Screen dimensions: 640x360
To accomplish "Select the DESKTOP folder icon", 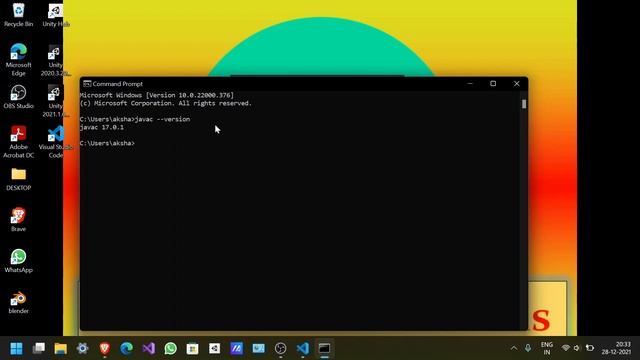I will [18, 180].
